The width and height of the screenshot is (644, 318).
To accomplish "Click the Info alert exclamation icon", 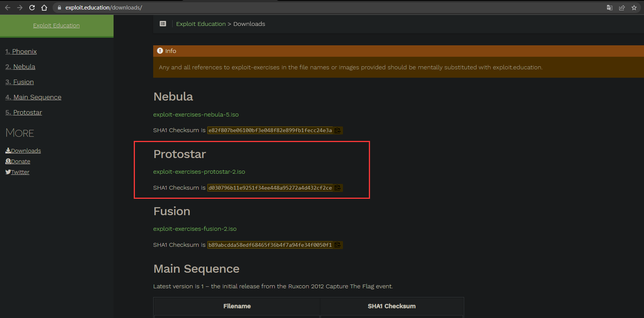I will point(160,51).
